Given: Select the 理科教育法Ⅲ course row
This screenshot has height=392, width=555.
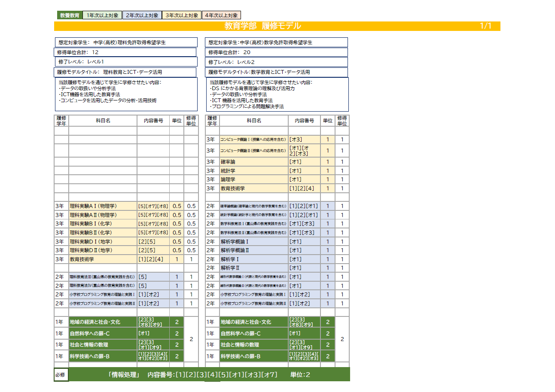Looking at the screenshot, I should tap(126, 277).
